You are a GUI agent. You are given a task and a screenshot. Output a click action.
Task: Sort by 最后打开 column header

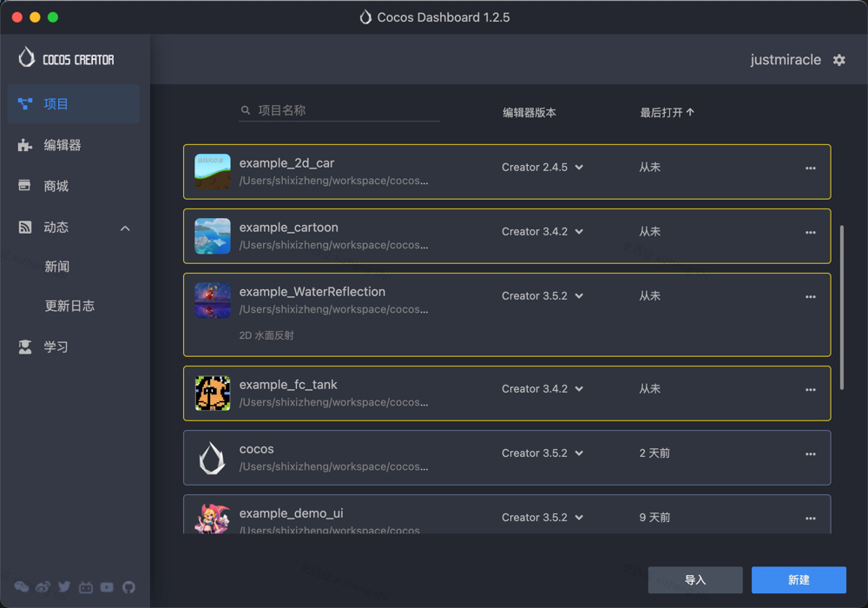(667, 112)
